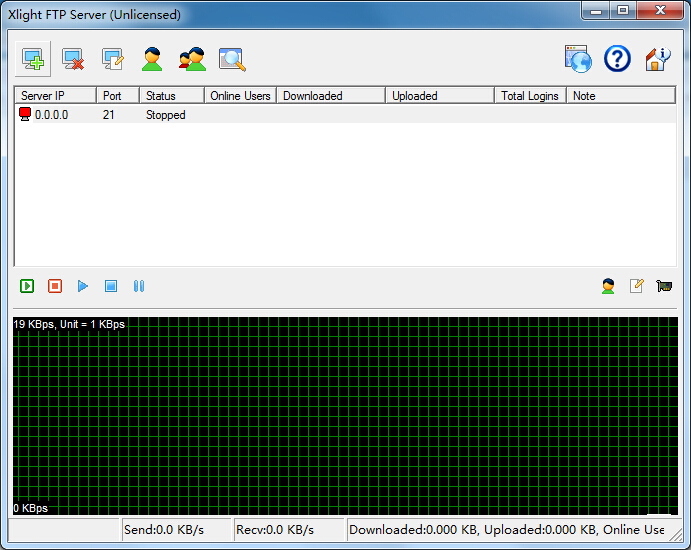Click the 19 KBps graph scale label

pyautogui.click(x=69, y=324)
